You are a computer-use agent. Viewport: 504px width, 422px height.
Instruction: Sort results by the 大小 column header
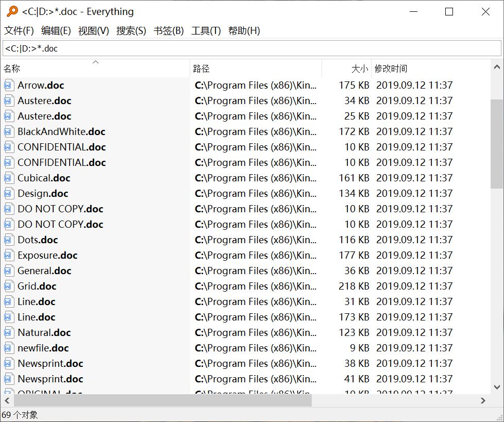pos(346,69)
